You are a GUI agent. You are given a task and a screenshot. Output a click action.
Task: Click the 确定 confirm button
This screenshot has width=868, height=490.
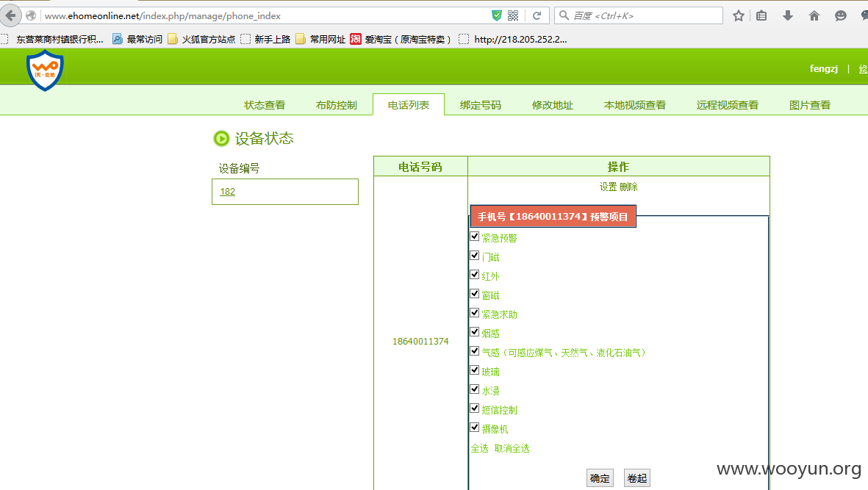point(600,478)
